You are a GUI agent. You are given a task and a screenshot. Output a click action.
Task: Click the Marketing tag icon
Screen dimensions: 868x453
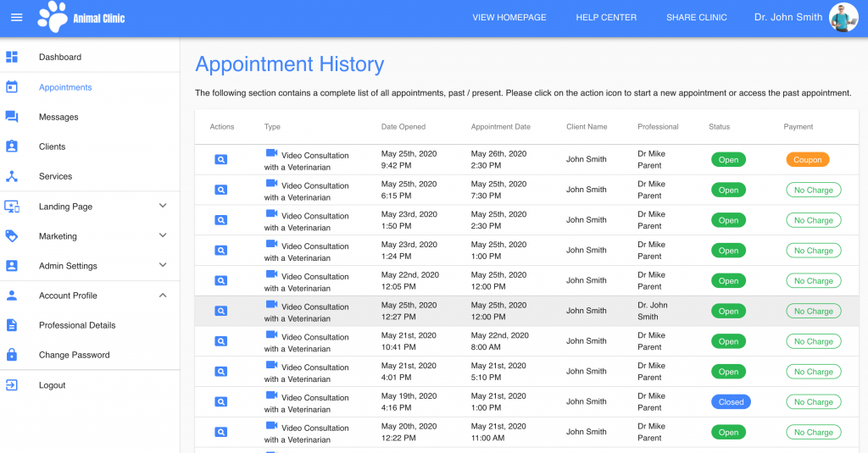(12, 236)
